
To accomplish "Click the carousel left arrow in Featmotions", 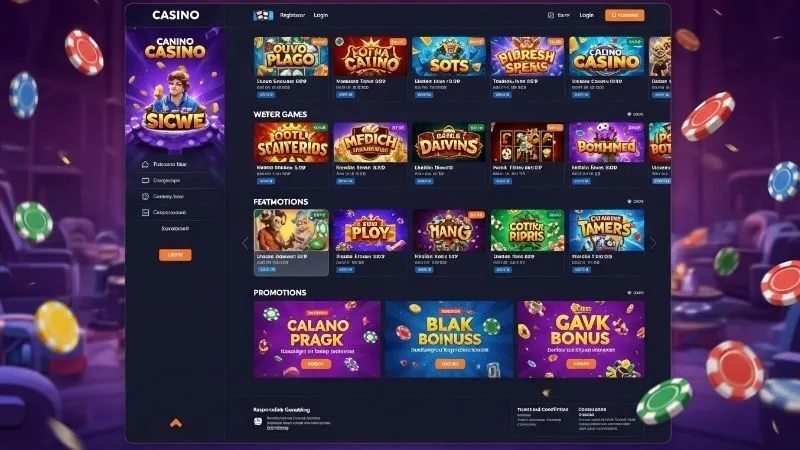I will 245,243.
